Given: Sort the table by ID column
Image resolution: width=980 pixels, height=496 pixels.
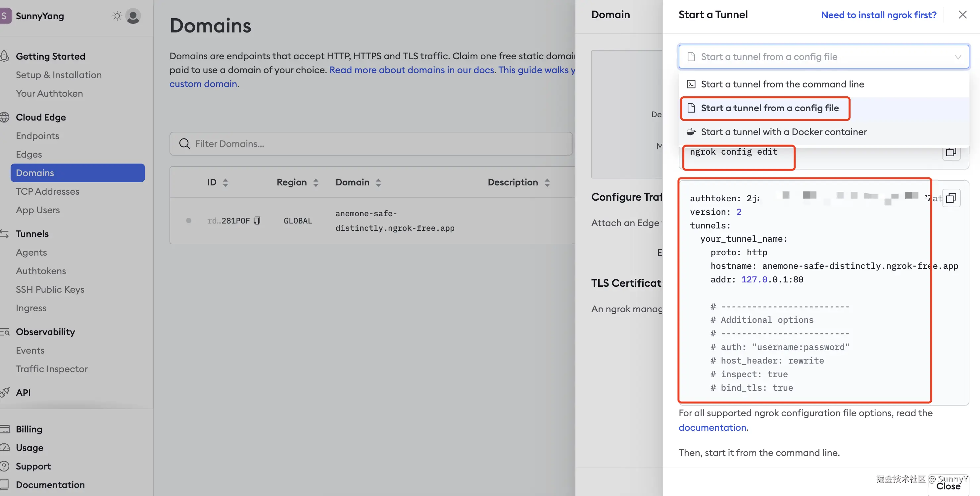Looking at the screenshot, I should [225, 182].
